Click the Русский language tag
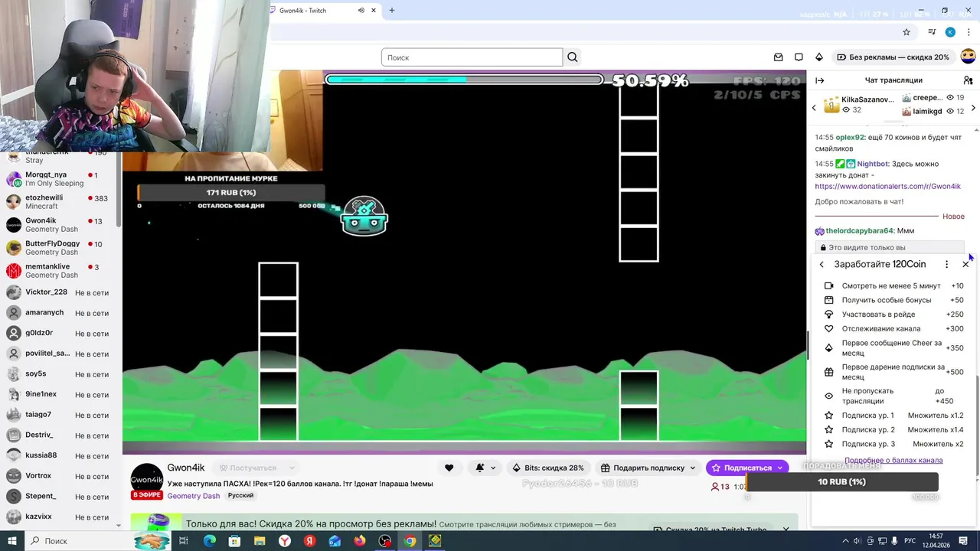Image resolution: width=980 pixels, height=551 pixels. click(240, 496)
